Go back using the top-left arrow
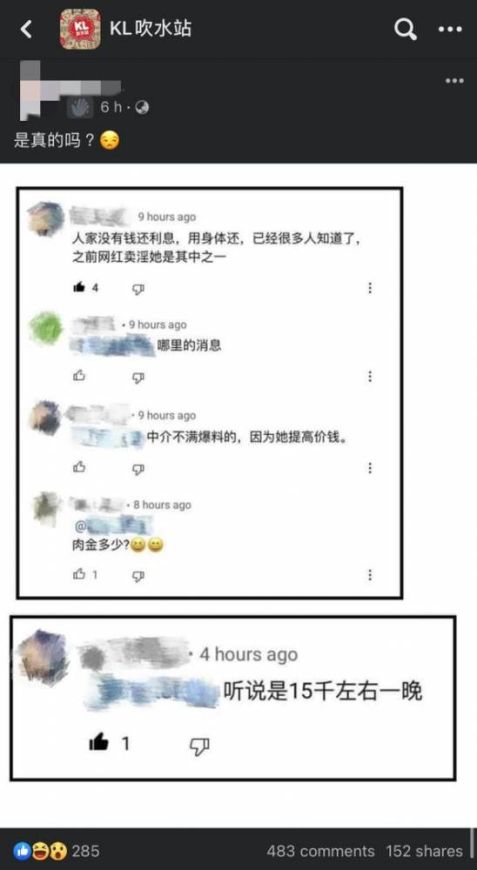 click(26, 29)
